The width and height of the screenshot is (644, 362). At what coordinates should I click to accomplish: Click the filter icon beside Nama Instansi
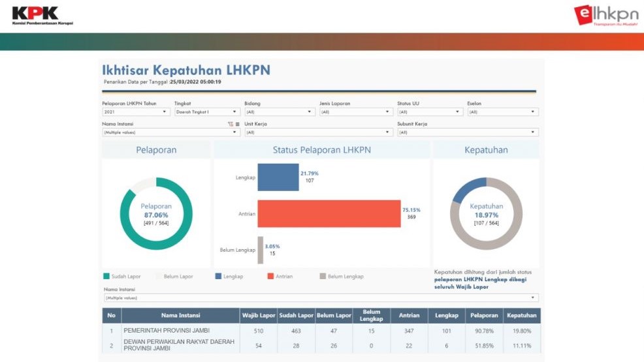231,124
